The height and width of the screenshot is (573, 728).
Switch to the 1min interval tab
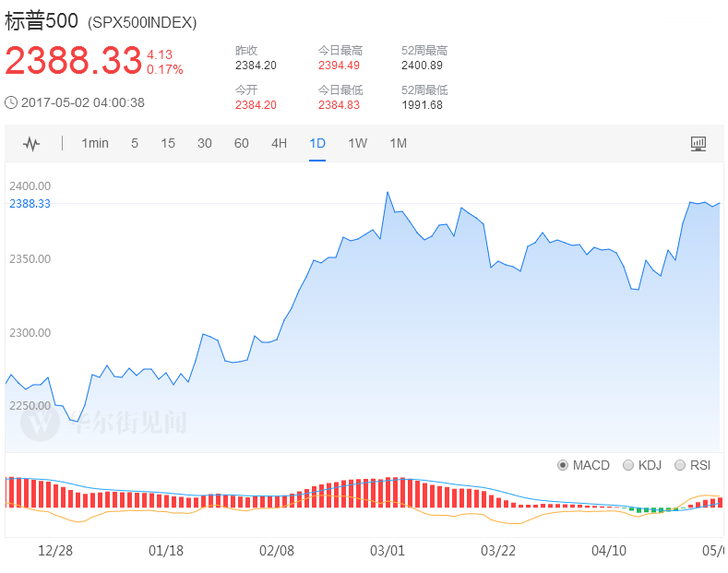(95, 143)
